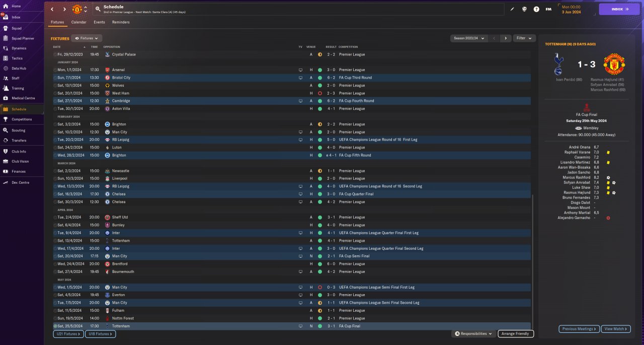This screenshot has width=644, height=345.
Task: Open the Staff sidebar icon
Action: (6, 78)
